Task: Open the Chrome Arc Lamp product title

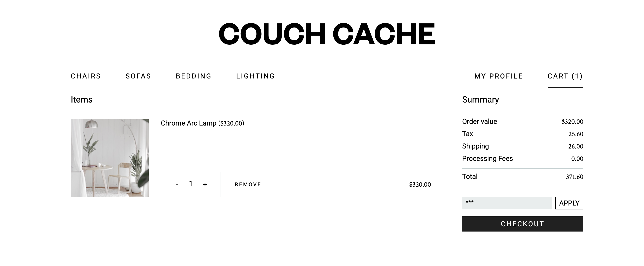Action: [x=188, y=123]
